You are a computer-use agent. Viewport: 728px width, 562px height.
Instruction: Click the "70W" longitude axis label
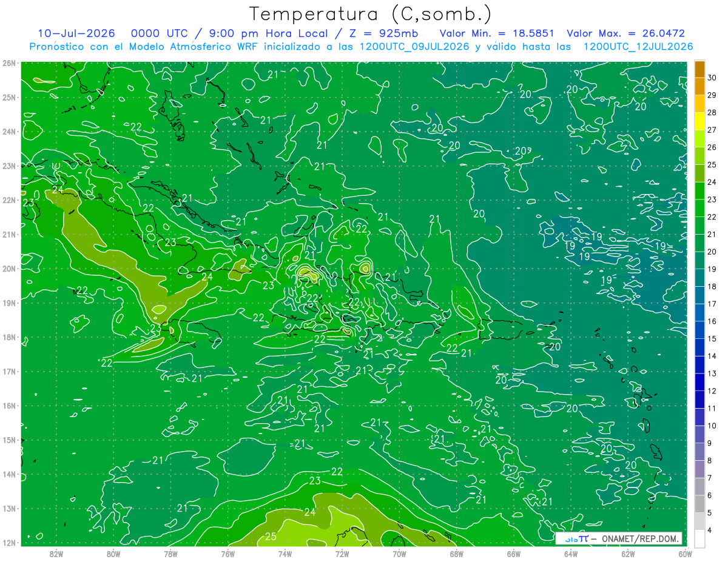[x=399, y=554]
